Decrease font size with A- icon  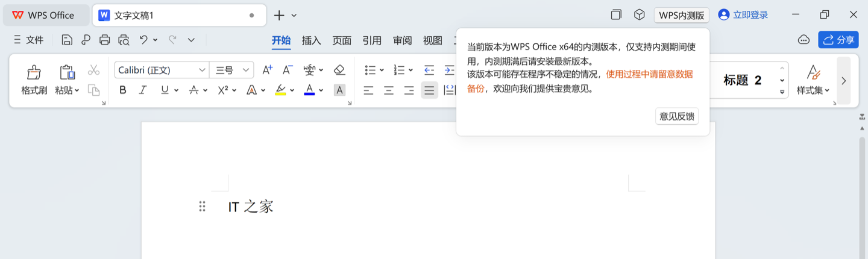[288, 70]
